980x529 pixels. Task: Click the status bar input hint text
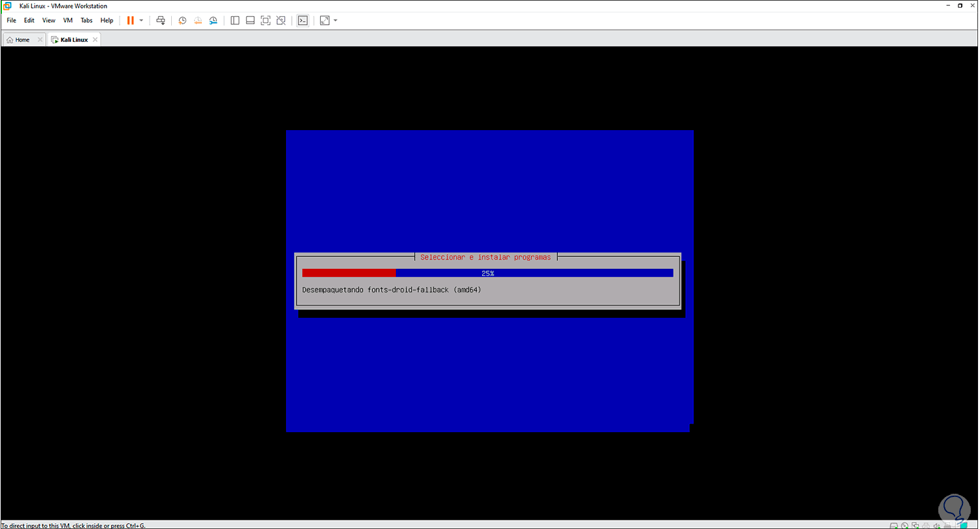[x=73, y=525]
